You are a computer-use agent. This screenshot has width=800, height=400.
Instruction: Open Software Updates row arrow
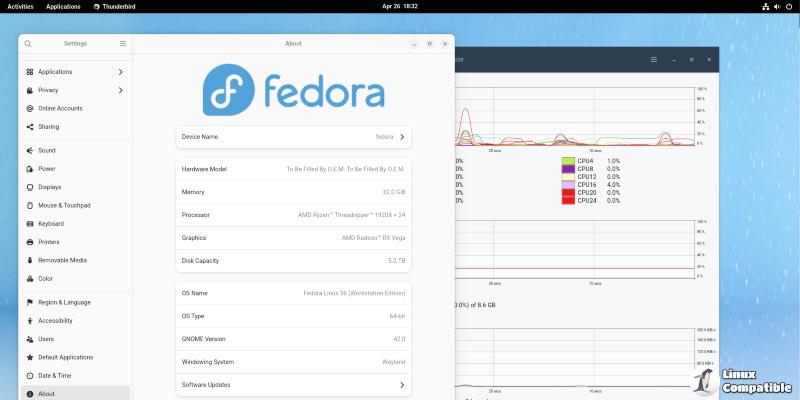point(402,384)
